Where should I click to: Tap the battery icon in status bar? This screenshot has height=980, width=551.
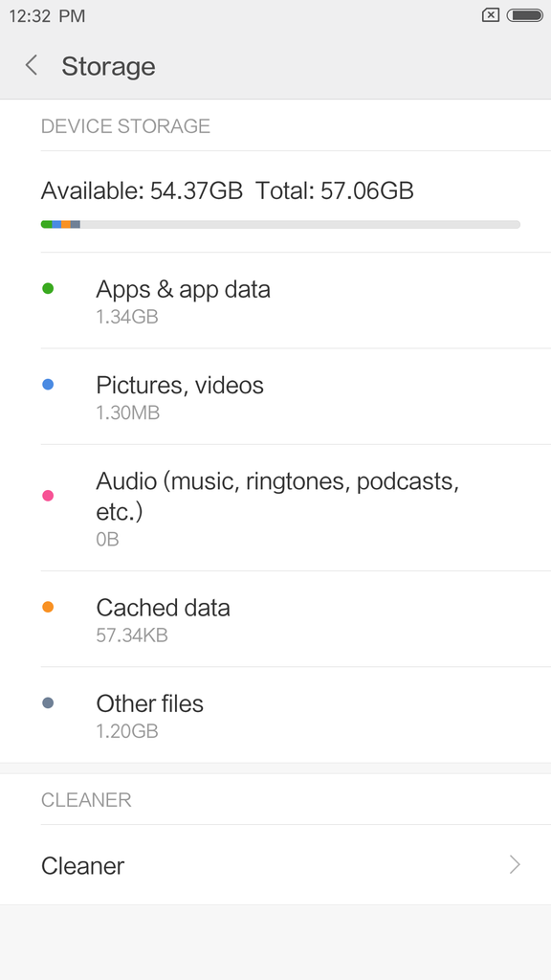tap(525, 15)
